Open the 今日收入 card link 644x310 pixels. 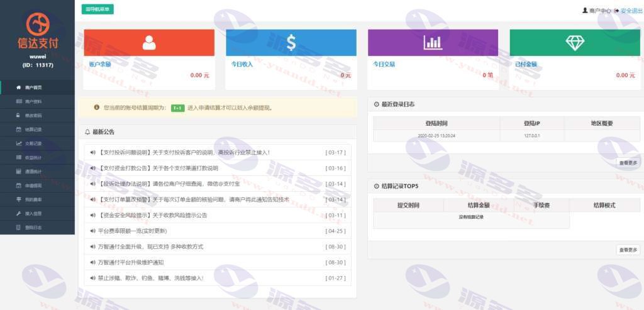(242, 65)
